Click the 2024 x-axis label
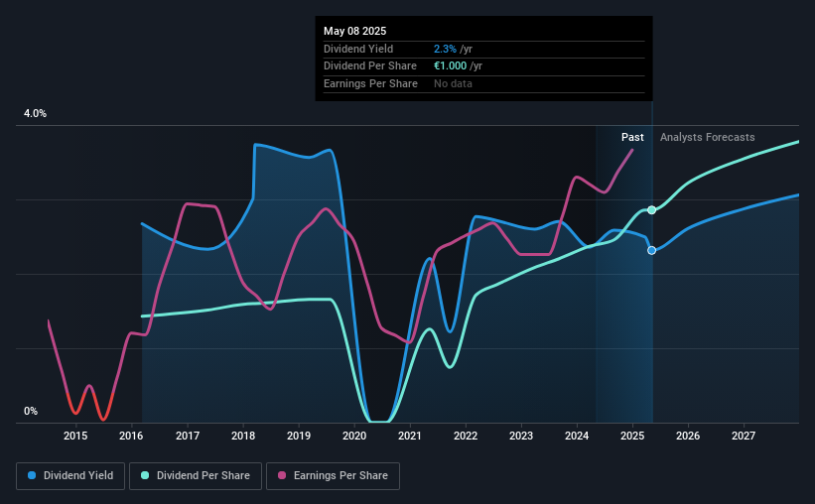The height and width of the screenshot is (504, 815). (x=577, y=436)
